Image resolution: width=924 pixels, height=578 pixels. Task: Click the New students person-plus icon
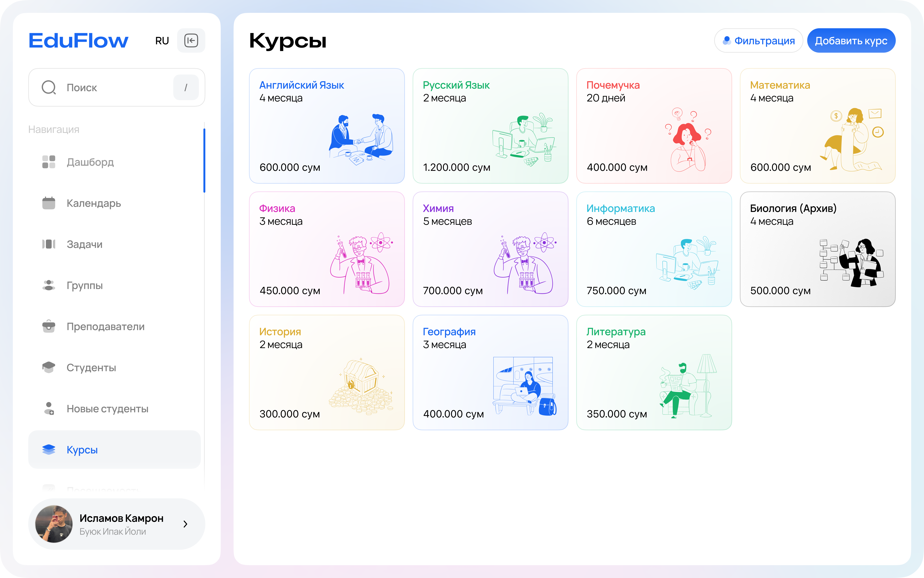49,409
